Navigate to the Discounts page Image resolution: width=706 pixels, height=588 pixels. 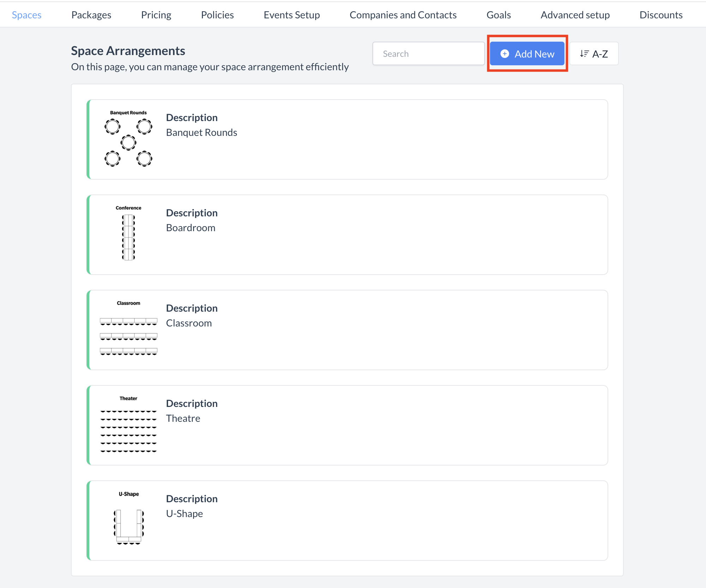click(661, 15)
